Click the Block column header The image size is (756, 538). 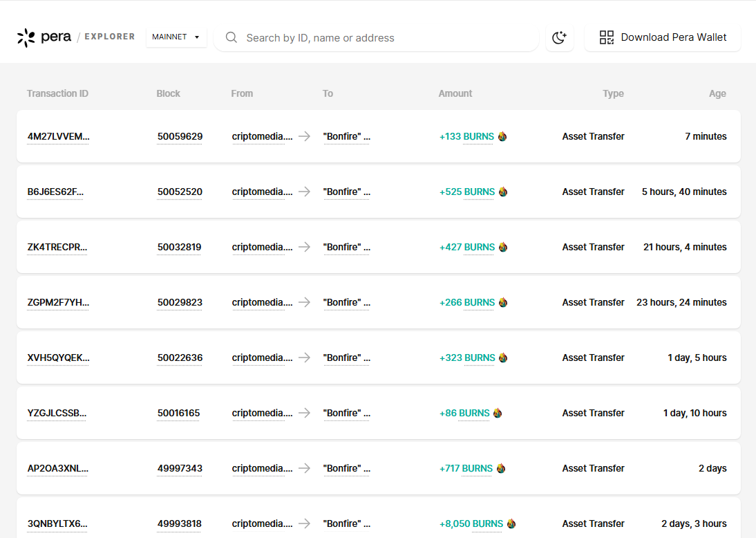(168, 93)
